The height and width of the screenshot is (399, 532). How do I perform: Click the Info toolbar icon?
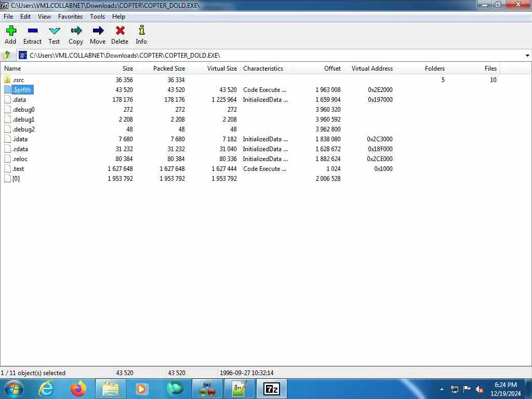click(141, 30)
